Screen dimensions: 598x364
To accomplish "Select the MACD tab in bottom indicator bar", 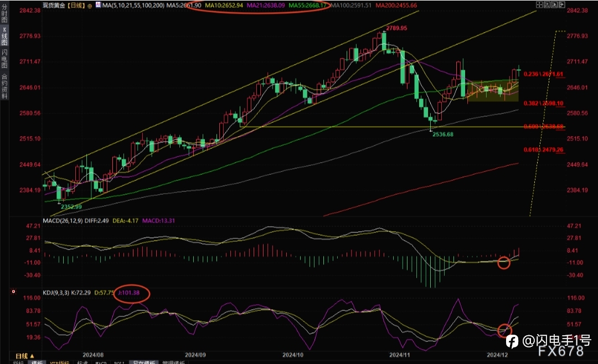I will coord(101,362).
